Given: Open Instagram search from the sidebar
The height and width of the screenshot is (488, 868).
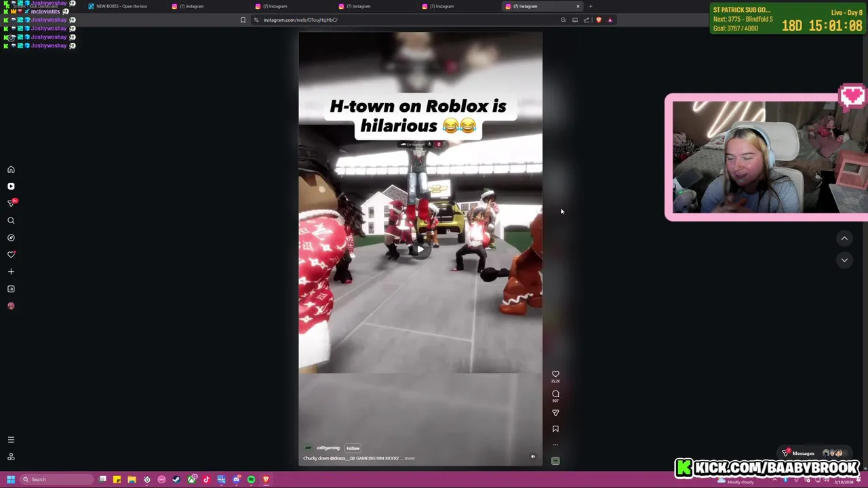Looking at the screenshot, I should [11, 220].
